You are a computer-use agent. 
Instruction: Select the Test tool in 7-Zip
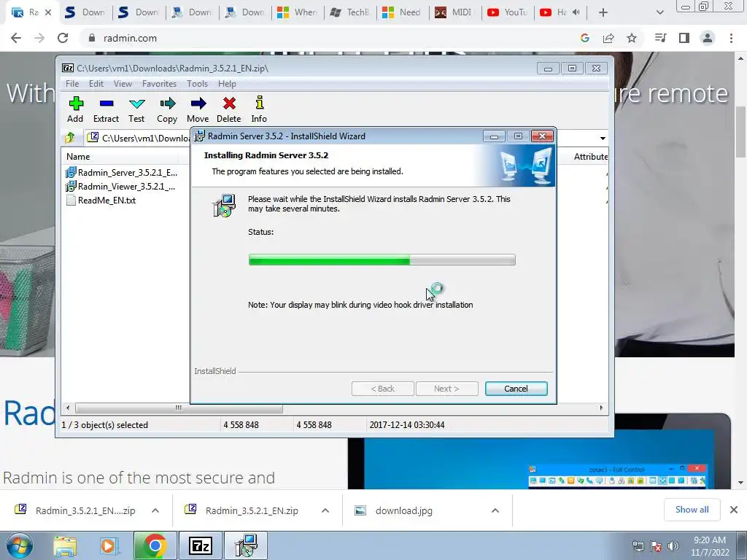[x=136, y=109]
